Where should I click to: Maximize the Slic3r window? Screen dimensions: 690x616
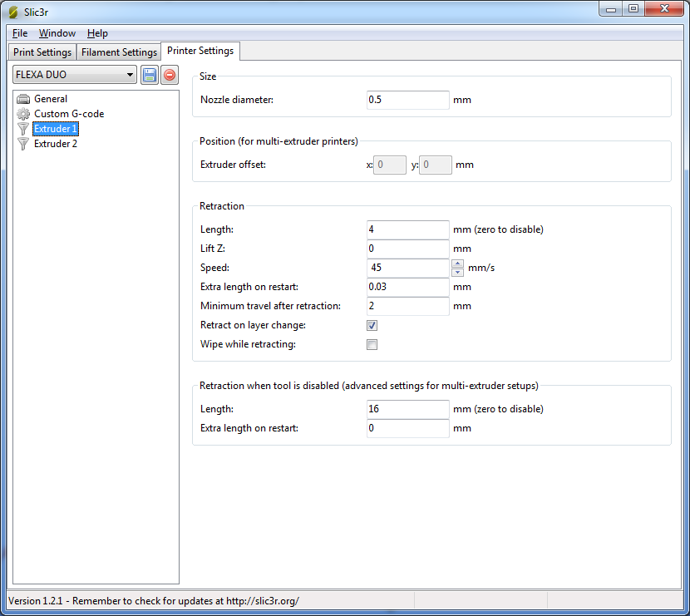633,9
